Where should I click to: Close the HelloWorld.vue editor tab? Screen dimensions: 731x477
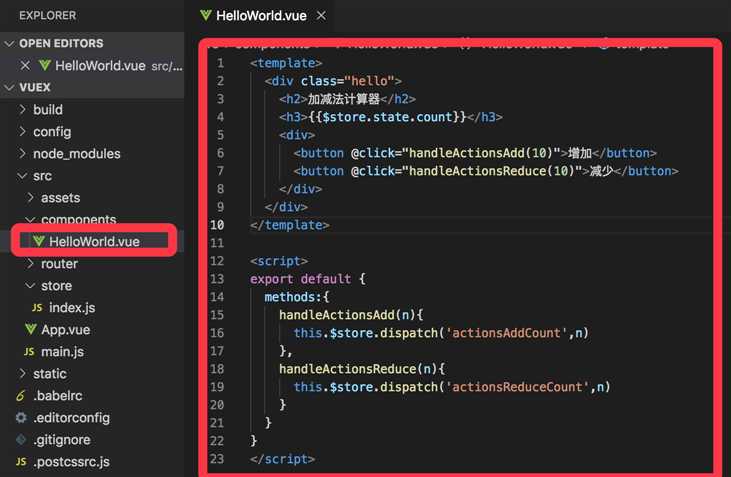pos(321,16)
